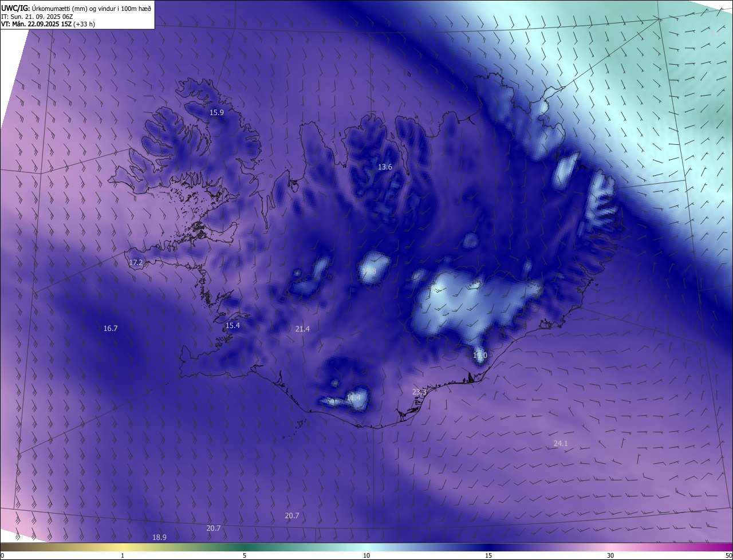Click the 15.4 value label

point(232,326)
